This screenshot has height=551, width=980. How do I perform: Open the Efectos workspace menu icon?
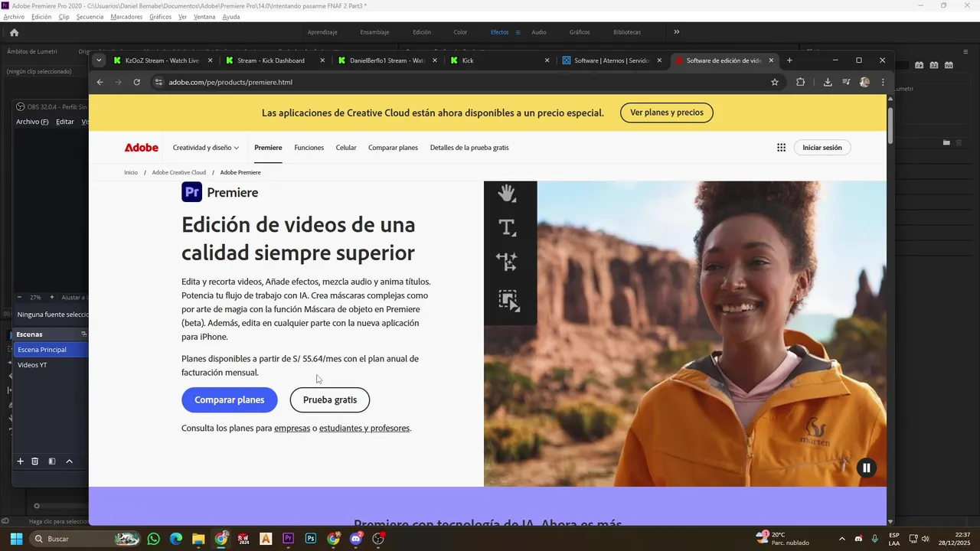[x=518, y=32]
